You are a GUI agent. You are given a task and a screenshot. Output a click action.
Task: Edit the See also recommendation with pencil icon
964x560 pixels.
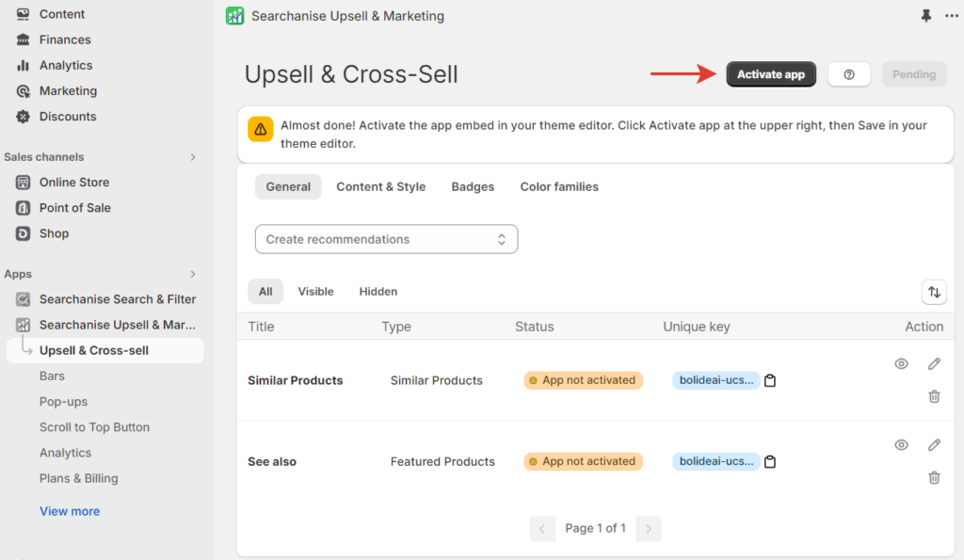pos(933,444)
